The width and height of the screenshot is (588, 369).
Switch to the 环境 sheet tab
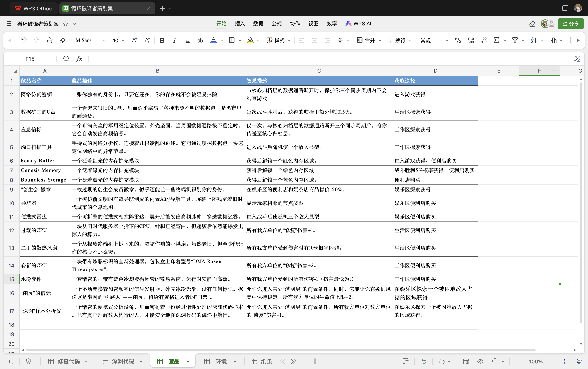(x=221, y=361)
